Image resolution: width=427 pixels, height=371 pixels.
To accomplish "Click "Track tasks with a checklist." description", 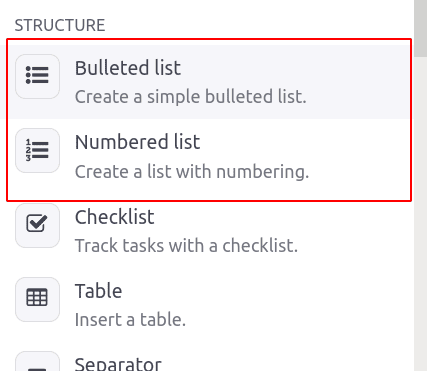I will click(186, 246).
